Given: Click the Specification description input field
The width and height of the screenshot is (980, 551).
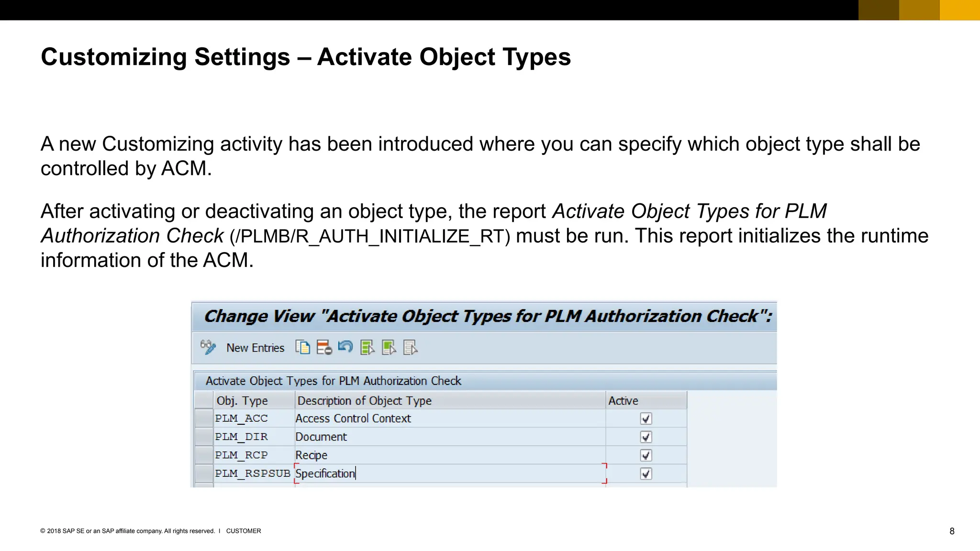Looking at the screenshot, I should tap(450, 474).
